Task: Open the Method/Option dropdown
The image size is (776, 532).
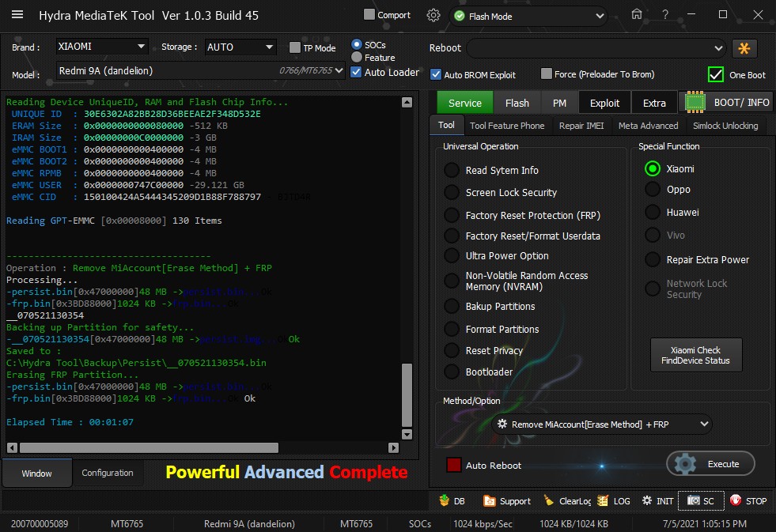Action: (x=602, y=424)
